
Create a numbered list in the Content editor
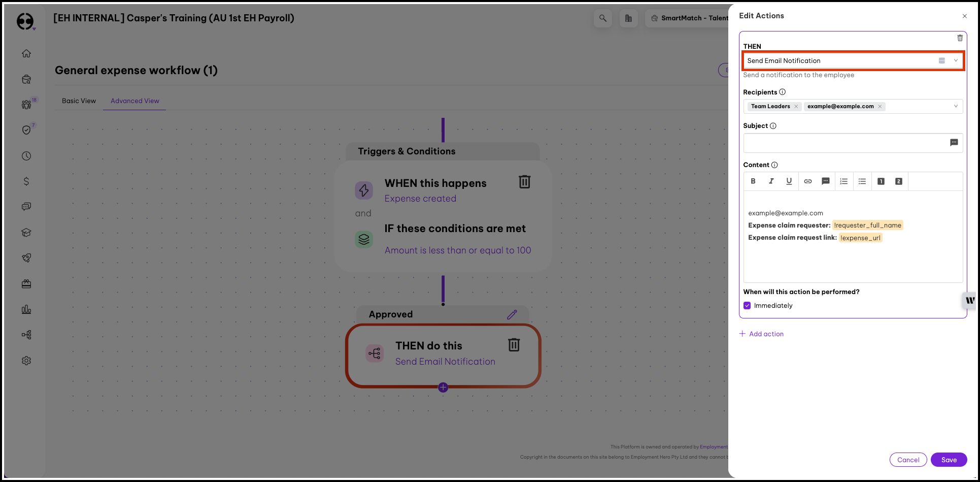tap(844, 181)
